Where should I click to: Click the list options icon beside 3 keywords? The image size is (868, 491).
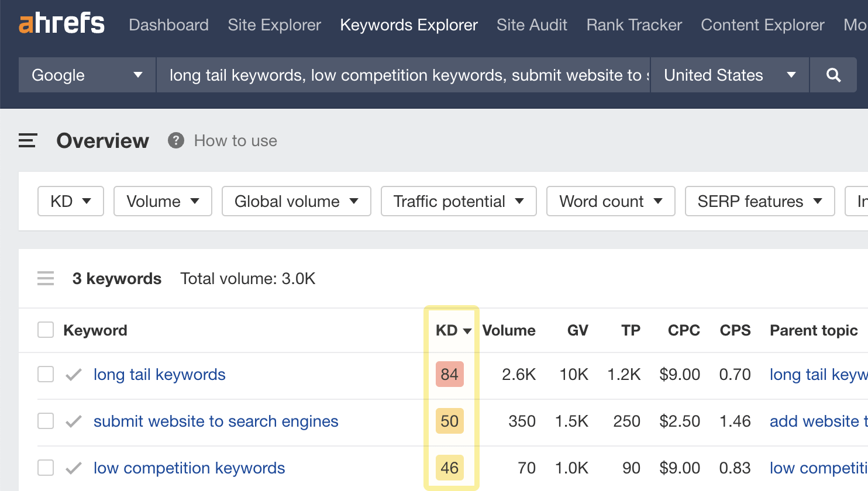coord(46,279)
